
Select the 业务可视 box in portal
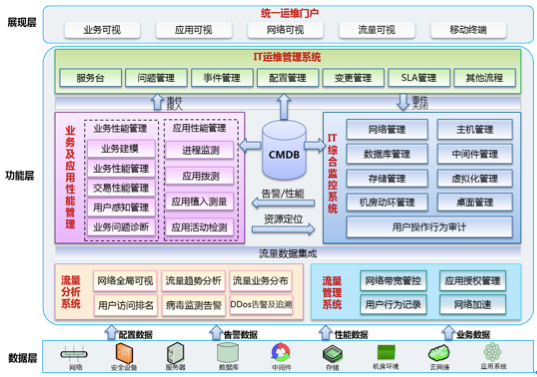102,30
